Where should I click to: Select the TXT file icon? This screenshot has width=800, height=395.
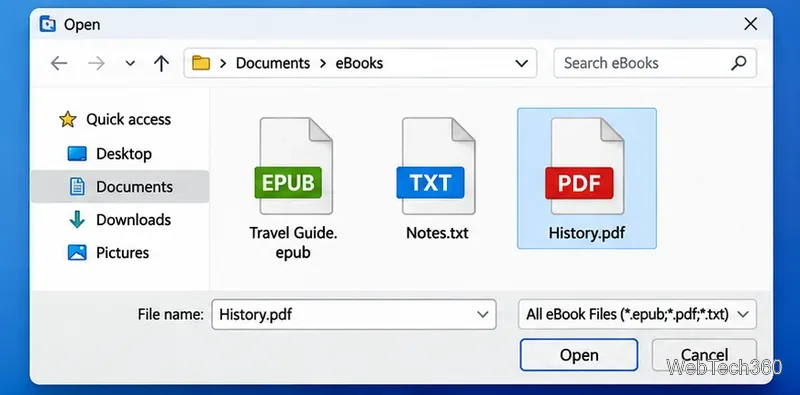[x=435, y=166]
